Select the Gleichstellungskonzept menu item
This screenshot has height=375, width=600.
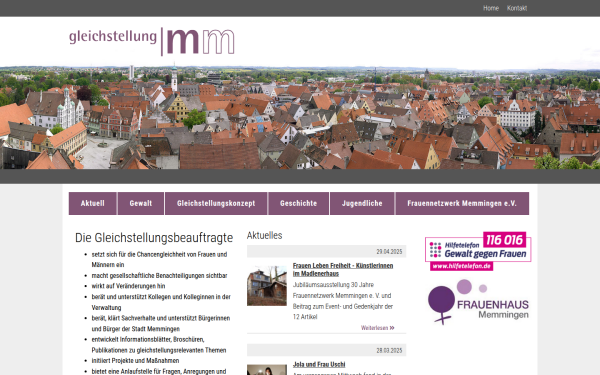[x=216, y=204]
